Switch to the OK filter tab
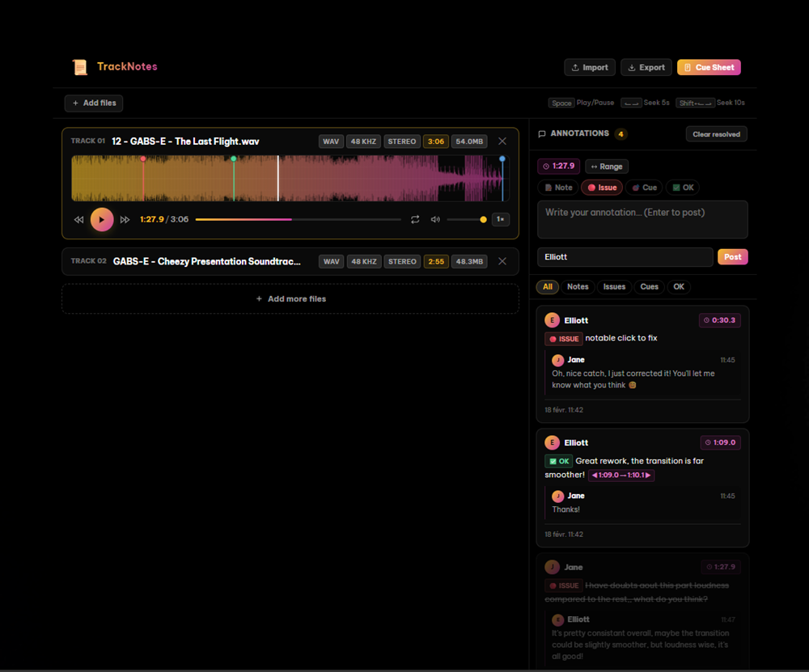809x672 pixels. [x=679, y=286]
